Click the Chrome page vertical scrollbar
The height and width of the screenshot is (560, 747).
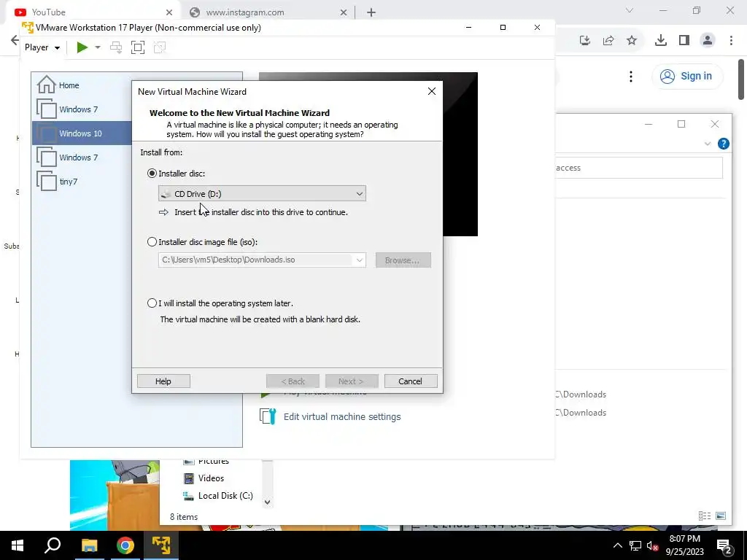[741, 79]
